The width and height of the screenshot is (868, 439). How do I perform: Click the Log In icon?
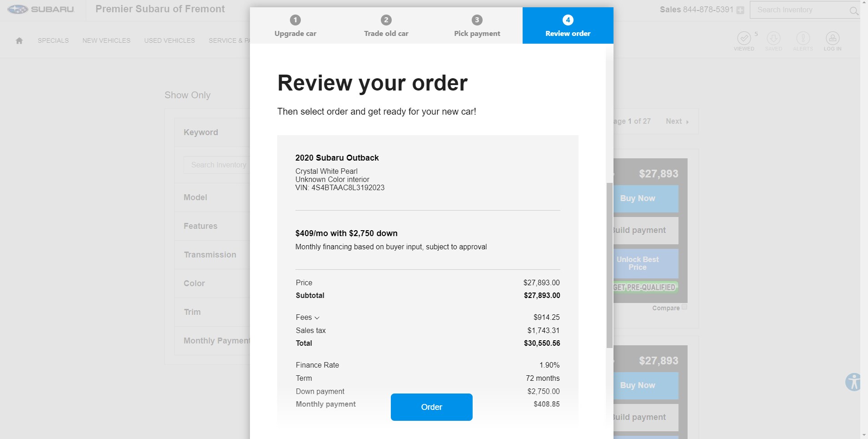[x=833, y=41]
